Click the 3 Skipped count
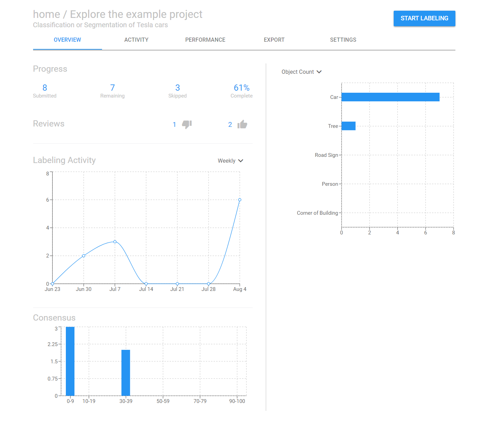Image resolution: width=504 pixels, height=445 pixels. (178, 91)
